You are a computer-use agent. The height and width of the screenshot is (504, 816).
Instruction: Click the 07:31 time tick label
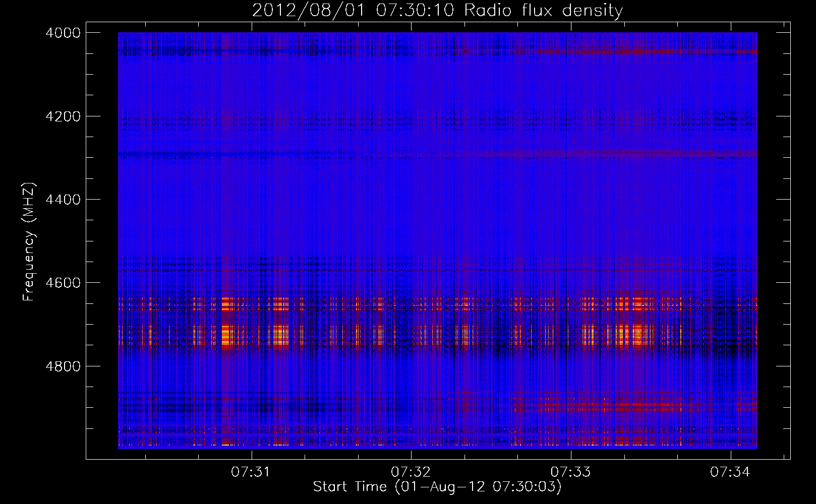pos(251,472)
